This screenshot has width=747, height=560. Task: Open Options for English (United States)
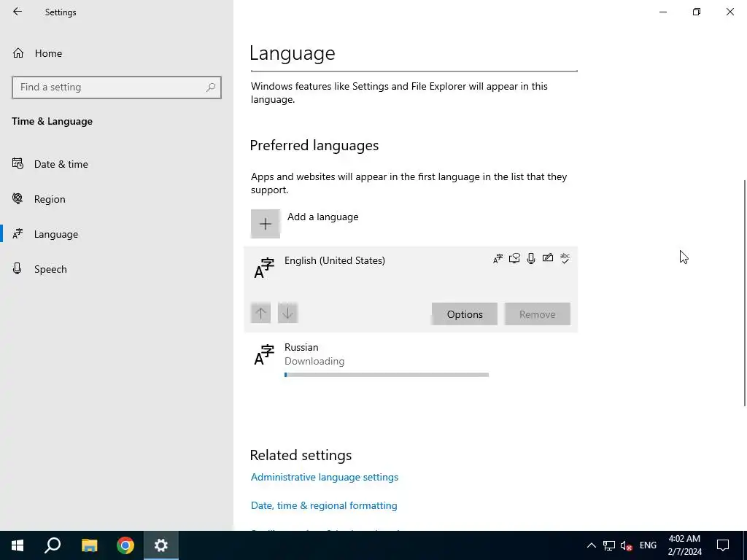[465, 314]
